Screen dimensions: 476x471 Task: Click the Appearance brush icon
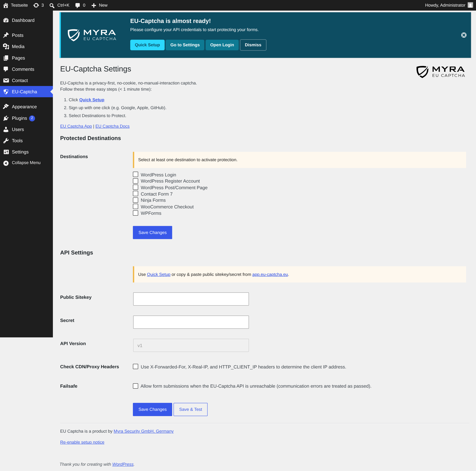[x=6, y=107]
